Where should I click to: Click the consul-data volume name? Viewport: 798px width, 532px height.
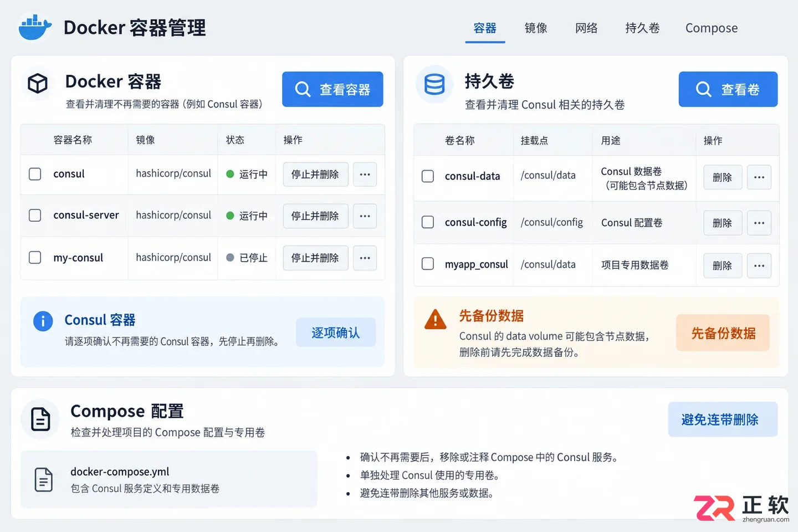tap(472, 176)
